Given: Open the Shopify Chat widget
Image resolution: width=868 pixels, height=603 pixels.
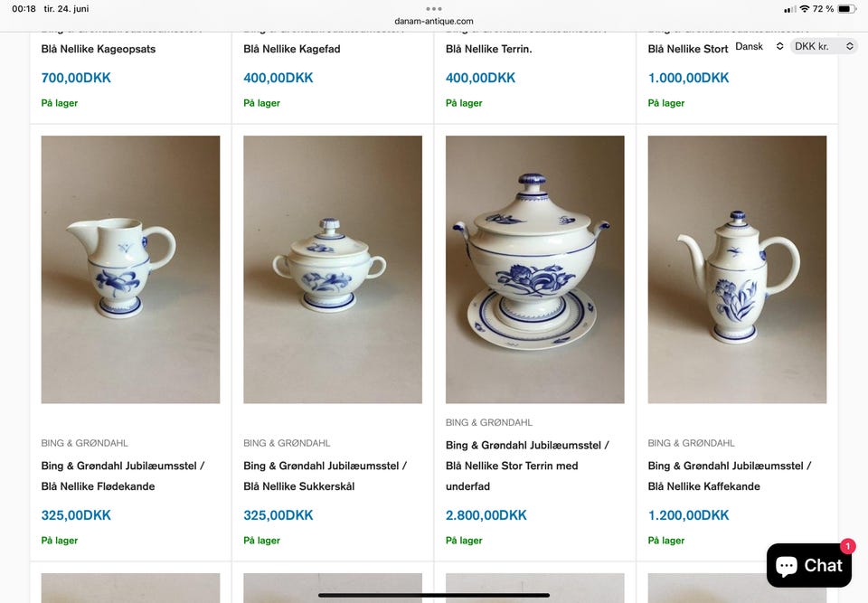Looking at the screenshot, I should coord(808,565).
